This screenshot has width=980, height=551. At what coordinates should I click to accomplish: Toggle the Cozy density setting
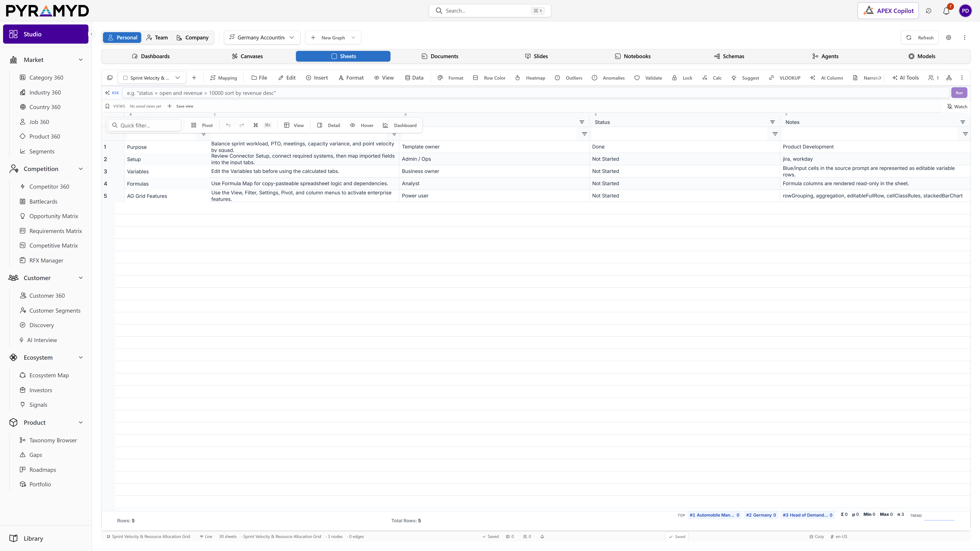click(x=817, y=537)
